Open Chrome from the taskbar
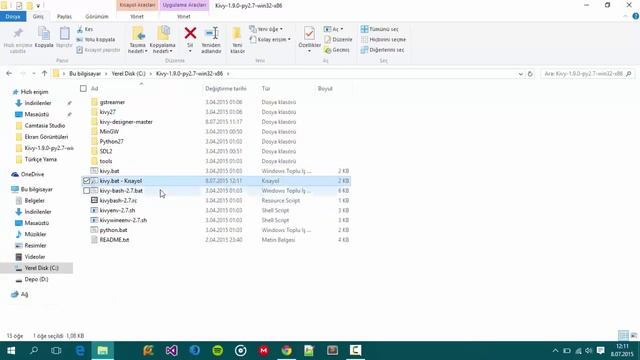 [x=287, y=350]
